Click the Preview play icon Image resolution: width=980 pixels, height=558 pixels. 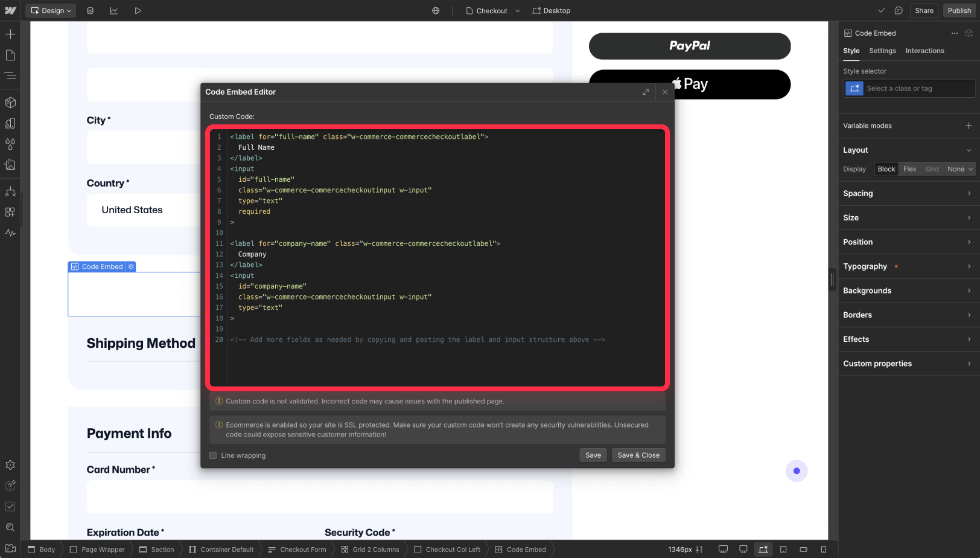pyautogui.click(x=138, y=10)
